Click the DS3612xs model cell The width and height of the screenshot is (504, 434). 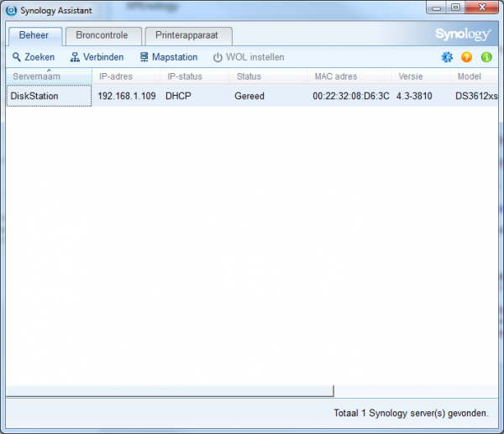coord(476,96)
